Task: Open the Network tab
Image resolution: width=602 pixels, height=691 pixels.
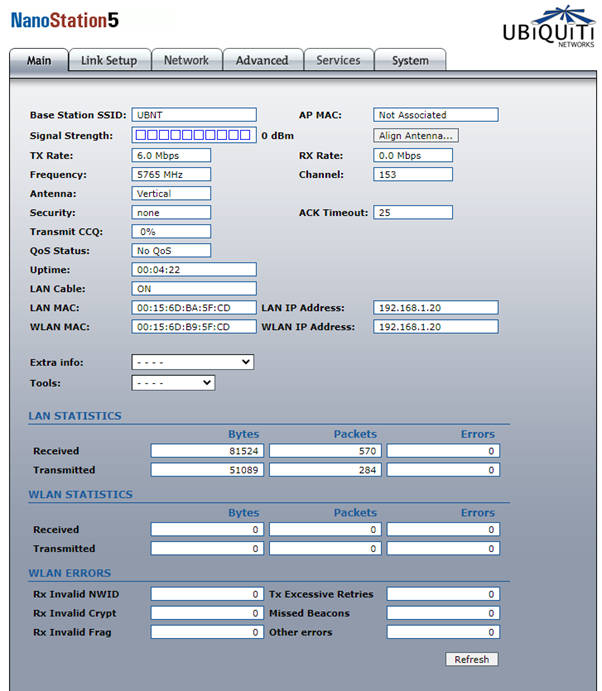Action: [x=186, y=61]
